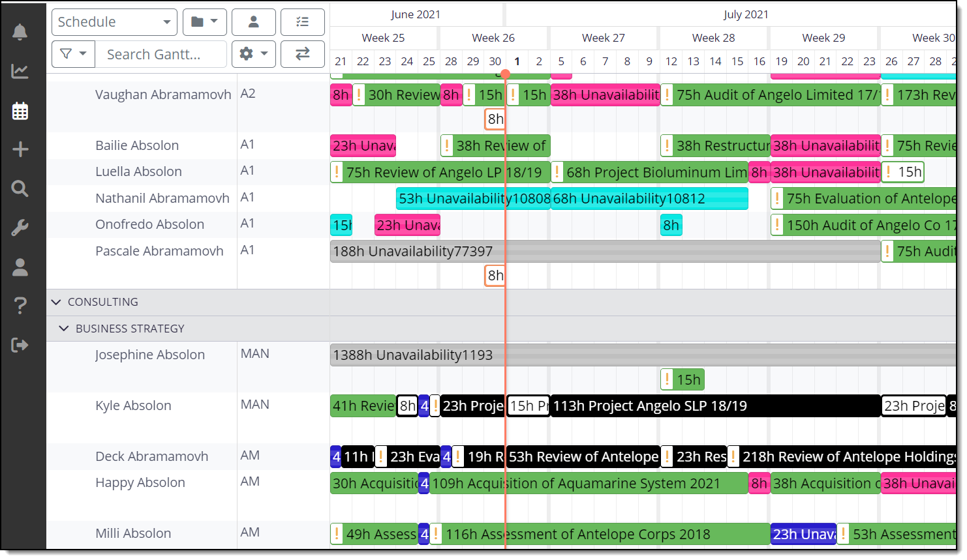Open 41h Review task for Kyle Absolon
Screen dimensions: 967x560
point(363,406)
